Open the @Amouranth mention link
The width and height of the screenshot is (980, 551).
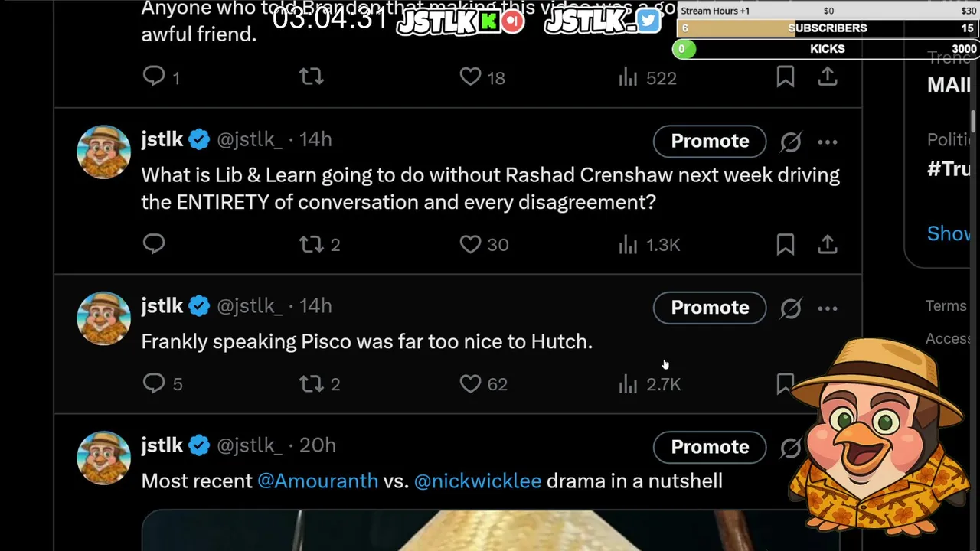click(x=318, y=481)
